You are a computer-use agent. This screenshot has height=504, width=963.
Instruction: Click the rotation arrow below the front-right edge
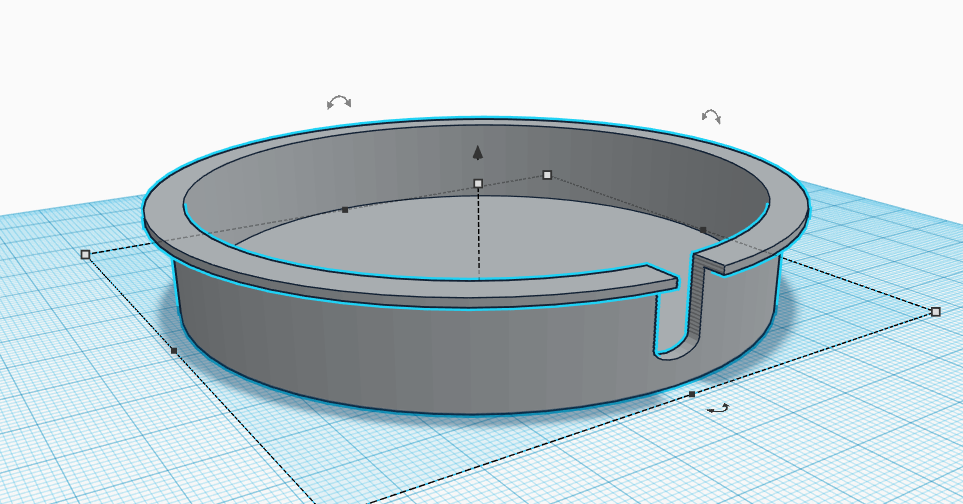tap(717, 408)
